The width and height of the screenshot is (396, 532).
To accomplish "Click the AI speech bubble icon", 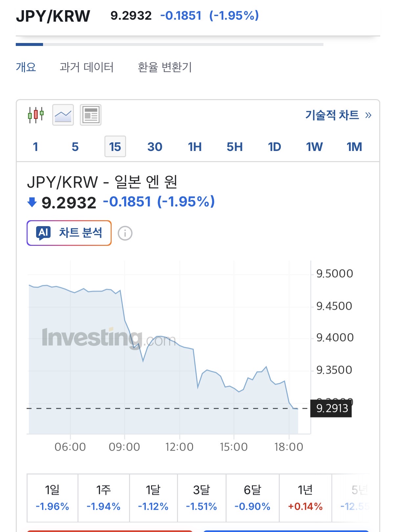I will [x=43, y=233].
